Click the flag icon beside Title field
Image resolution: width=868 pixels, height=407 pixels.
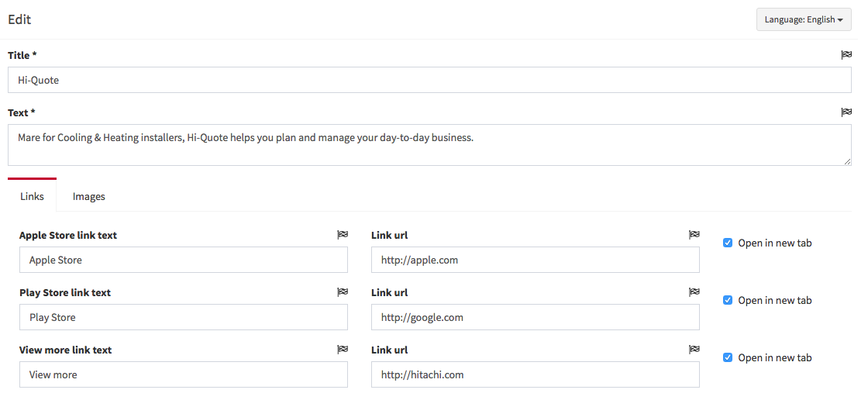pyautogui.click(x=846, y=55)
